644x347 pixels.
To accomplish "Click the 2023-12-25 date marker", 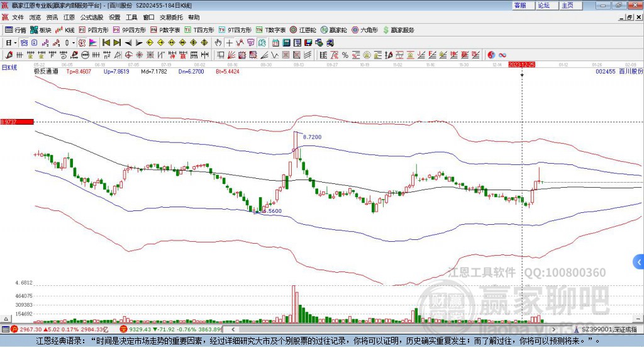I will [x=521, y=65].
